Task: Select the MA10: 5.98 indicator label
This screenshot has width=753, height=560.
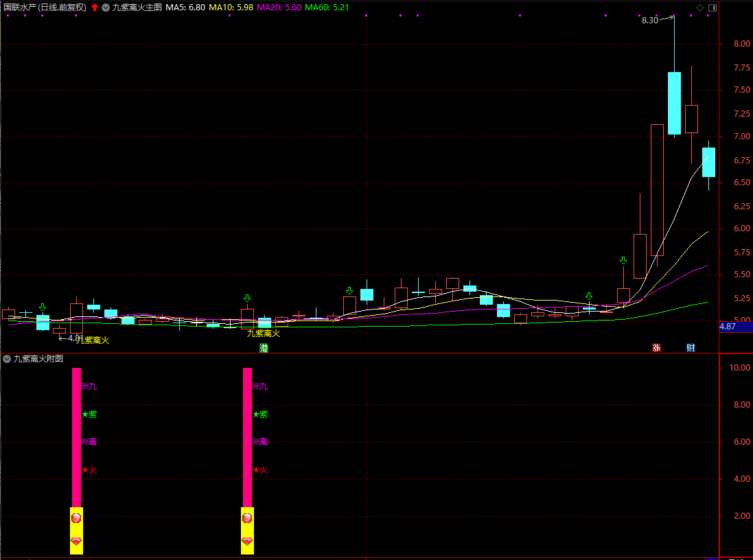Action: click(231, 7)
